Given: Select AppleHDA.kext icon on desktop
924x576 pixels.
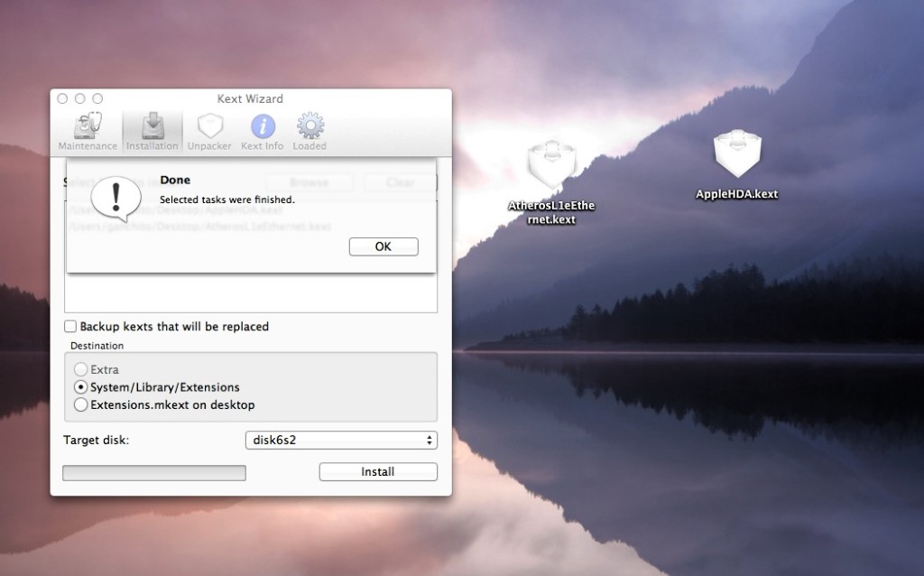Looking at the screenshot, I should click(x=737, y=154).
